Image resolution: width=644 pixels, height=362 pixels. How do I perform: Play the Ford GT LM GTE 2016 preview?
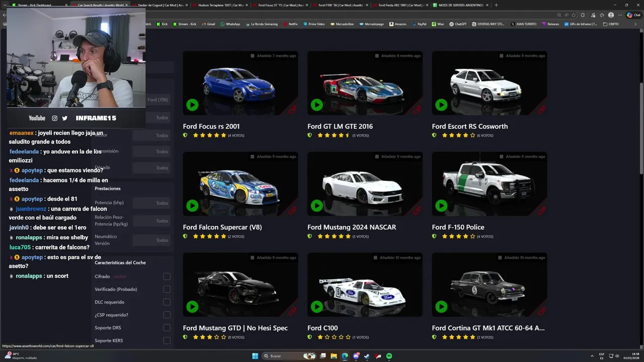click(x=316, y=105)
